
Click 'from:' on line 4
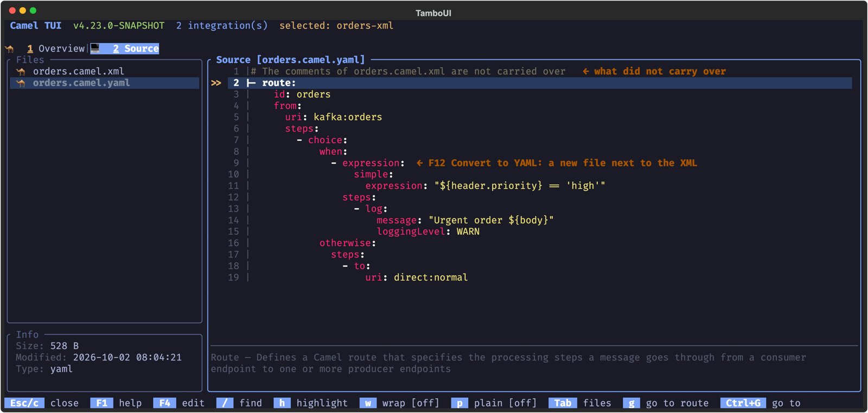pyautogui.click(x=288, y=106)
